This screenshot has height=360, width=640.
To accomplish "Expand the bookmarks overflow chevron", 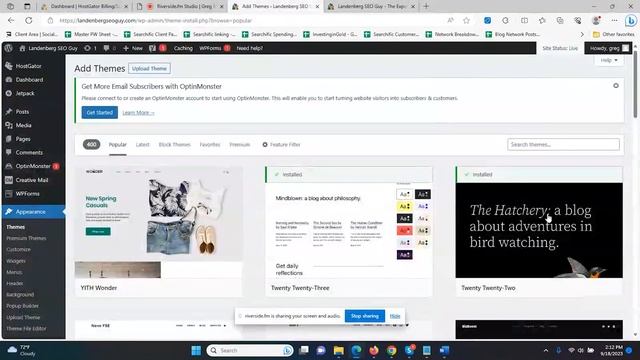I will click(582, 34).
